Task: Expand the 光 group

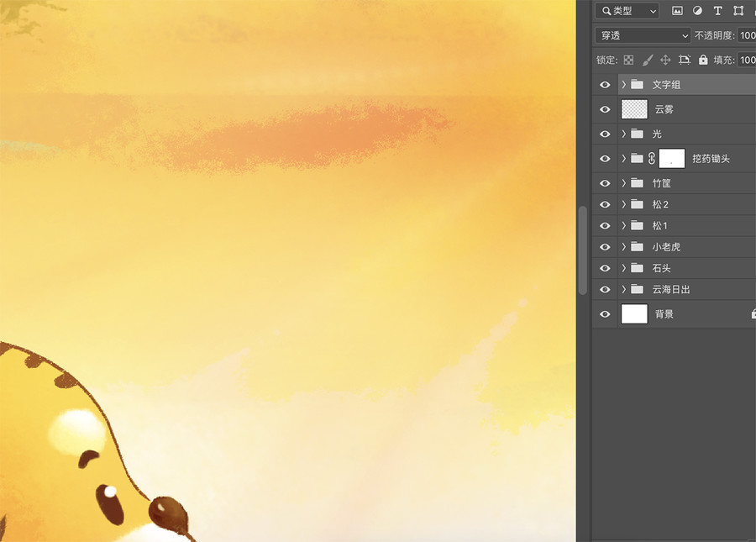Action: click(624, 134)
